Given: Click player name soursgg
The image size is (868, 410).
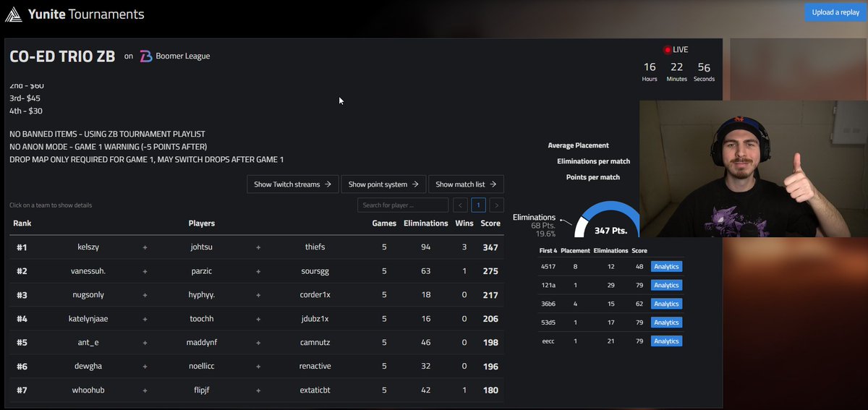Looking at the screenshot, I should click(x=315, y=271).
